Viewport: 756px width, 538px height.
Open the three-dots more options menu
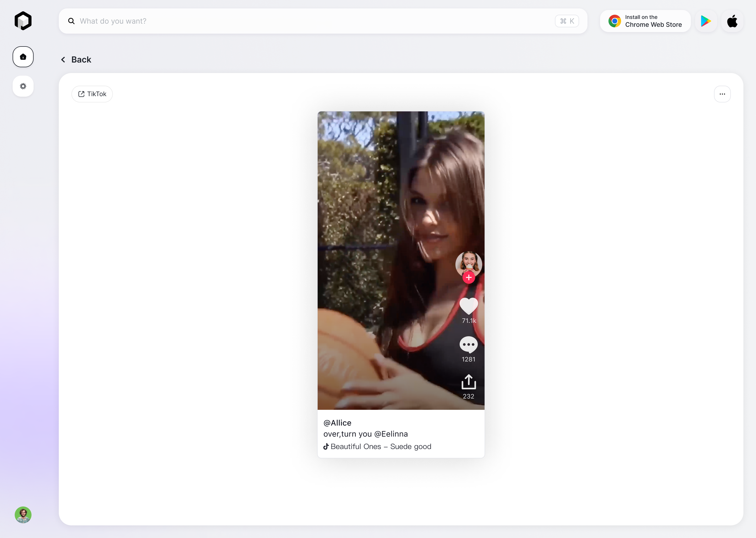[722, 94]
